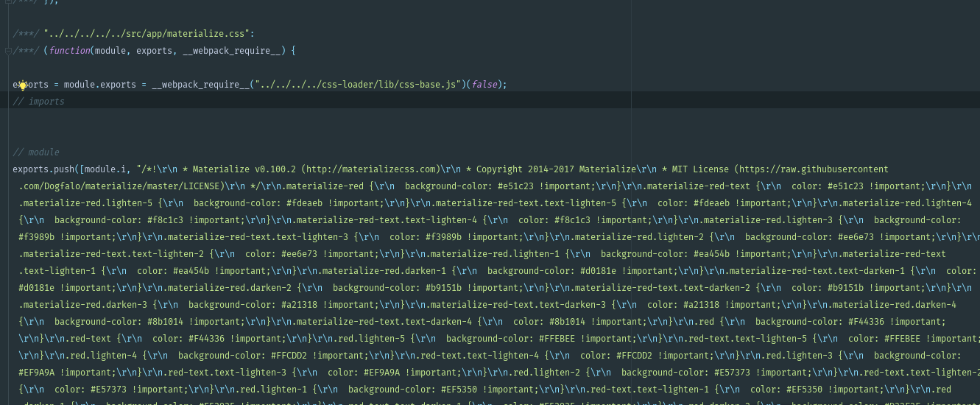The image size is (980, 405).
Task: Click the italic "false" argument
Action: click(x=484, y=85)
